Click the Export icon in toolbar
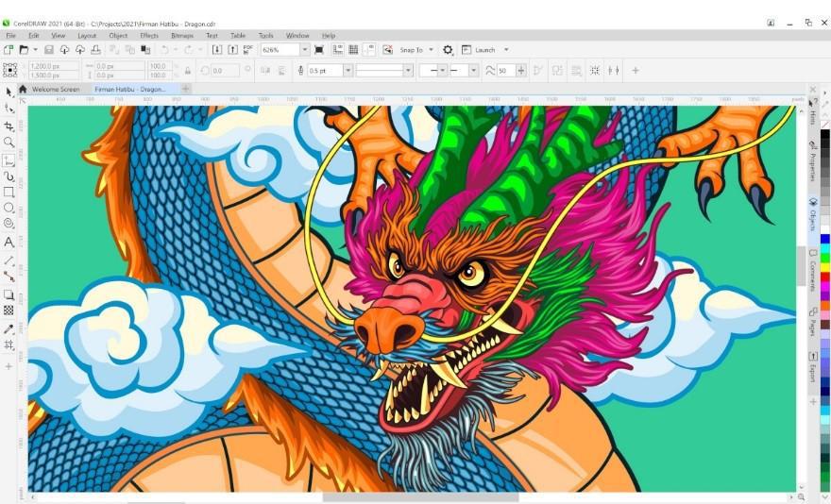 tap(232, 50)
